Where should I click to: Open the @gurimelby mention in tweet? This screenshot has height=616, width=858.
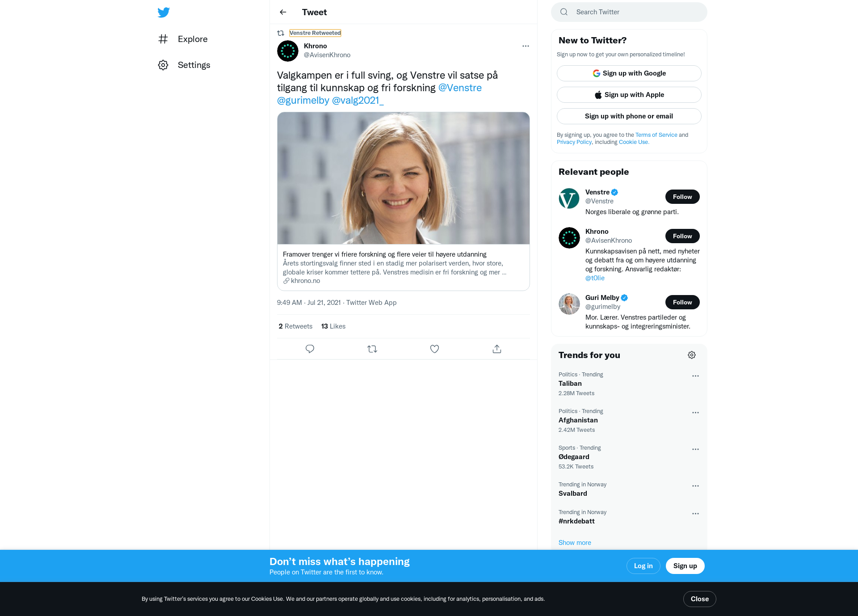coord(303,100)
